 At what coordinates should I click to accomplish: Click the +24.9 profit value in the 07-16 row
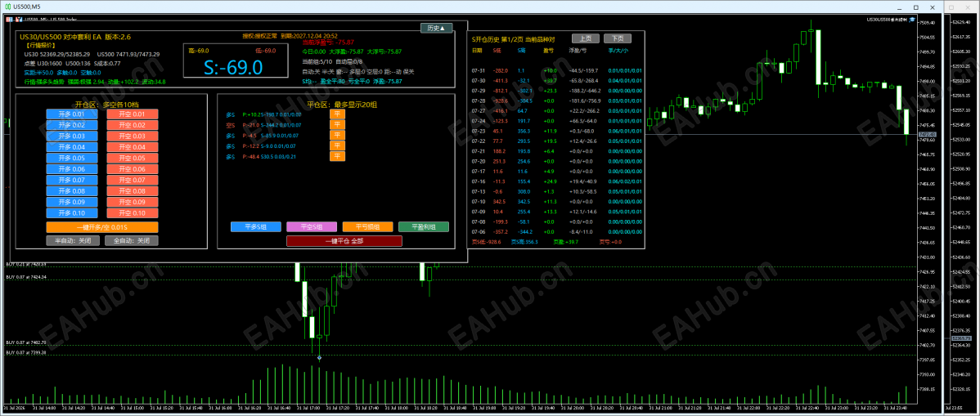coord(550,181)
